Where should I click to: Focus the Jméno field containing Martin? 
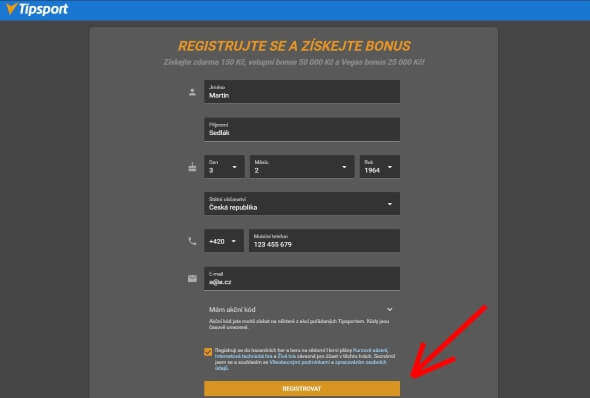(x=302, y=91)
